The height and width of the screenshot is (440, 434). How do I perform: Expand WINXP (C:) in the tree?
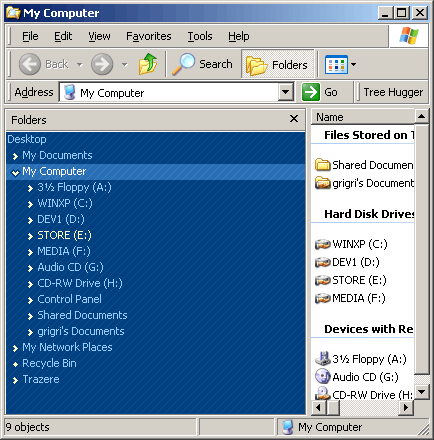click(x=30, y=204)
